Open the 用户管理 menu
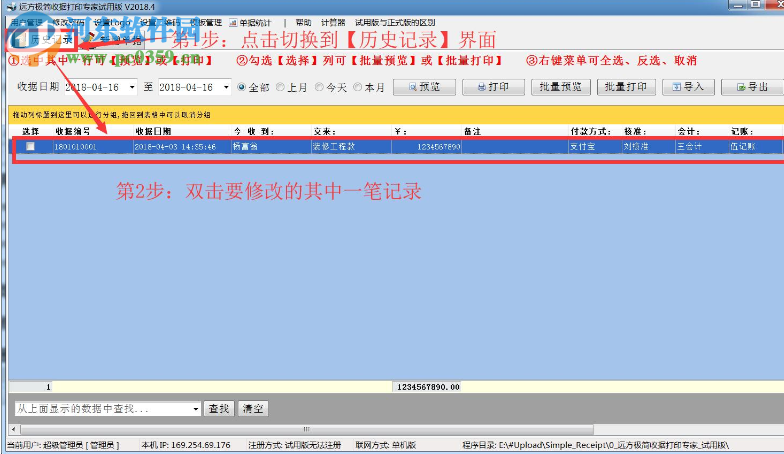 26,22
